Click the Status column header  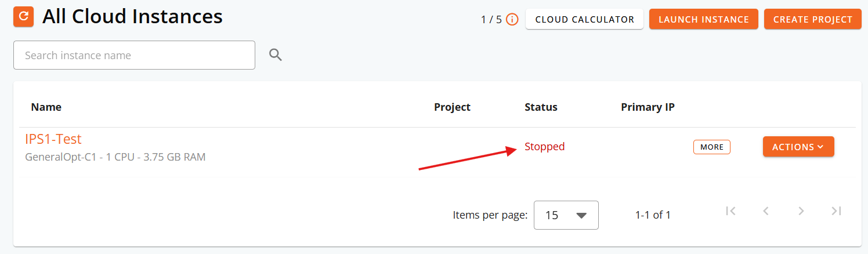pyautogui.click(x=541, y=107)
